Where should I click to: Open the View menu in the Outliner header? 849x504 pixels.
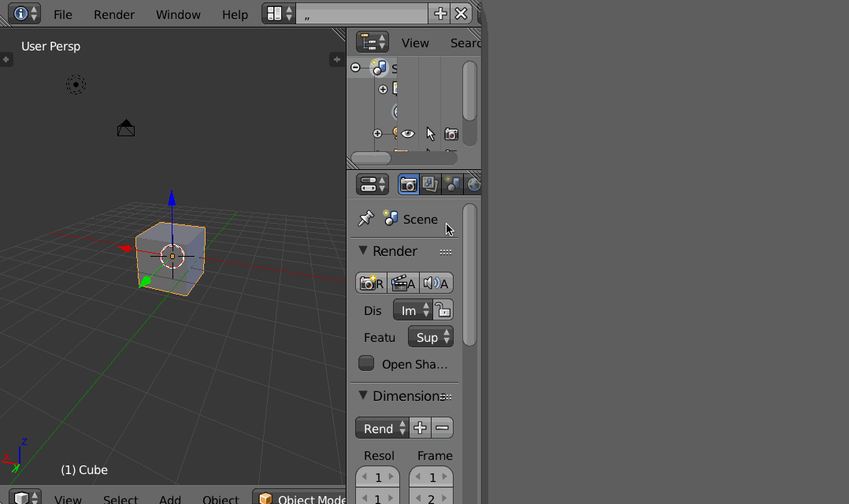[x=415, y=43]
